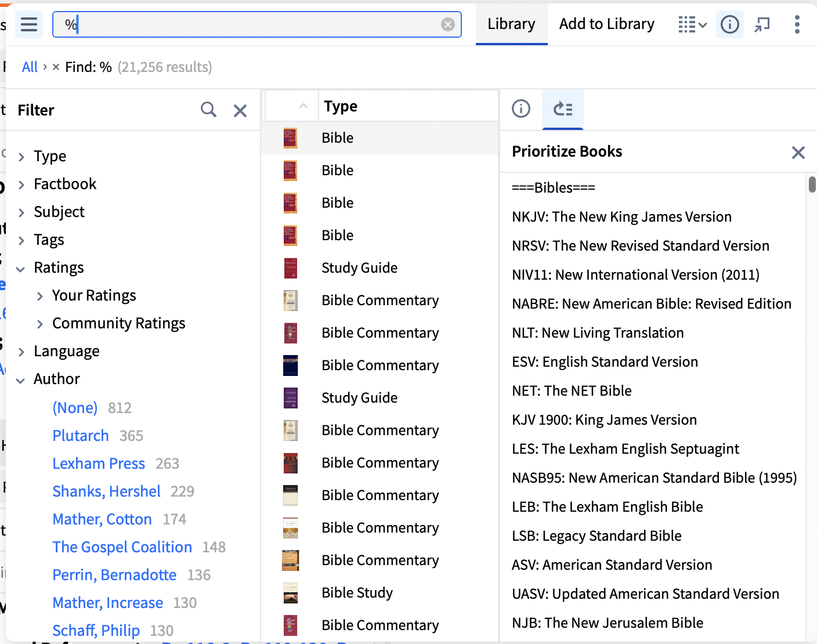This screenshot has width=817, height=644.
Task: Open the kebab more options menu
Action: (797, 24)
